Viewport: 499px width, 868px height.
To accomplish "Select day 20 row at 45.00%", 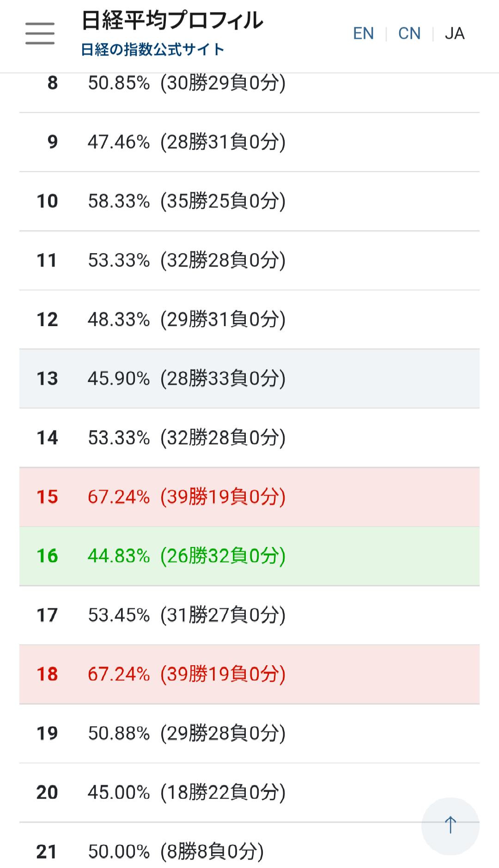I will point(249,792).
